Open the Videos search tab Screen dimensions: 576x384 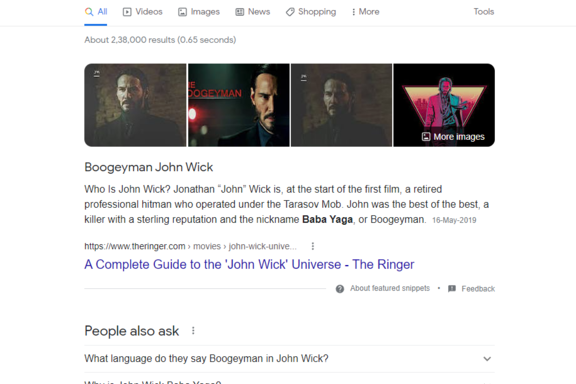click(x=143, y=12)
